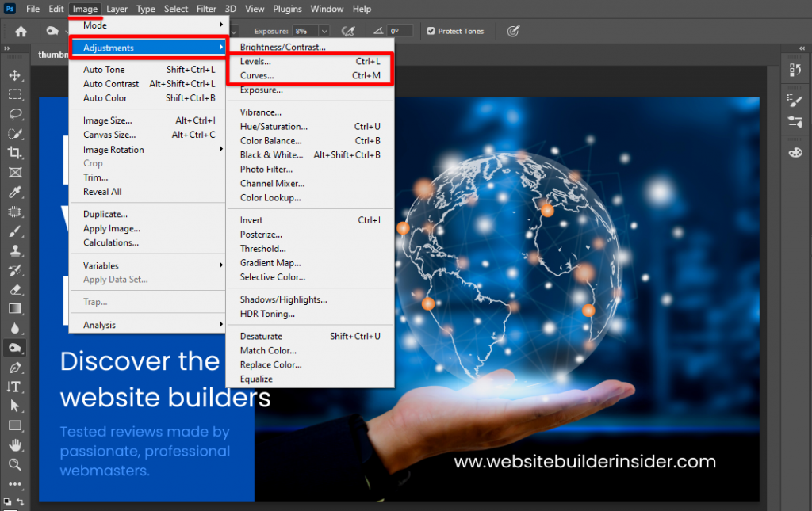Select the Hand tool

pos(14,445)
